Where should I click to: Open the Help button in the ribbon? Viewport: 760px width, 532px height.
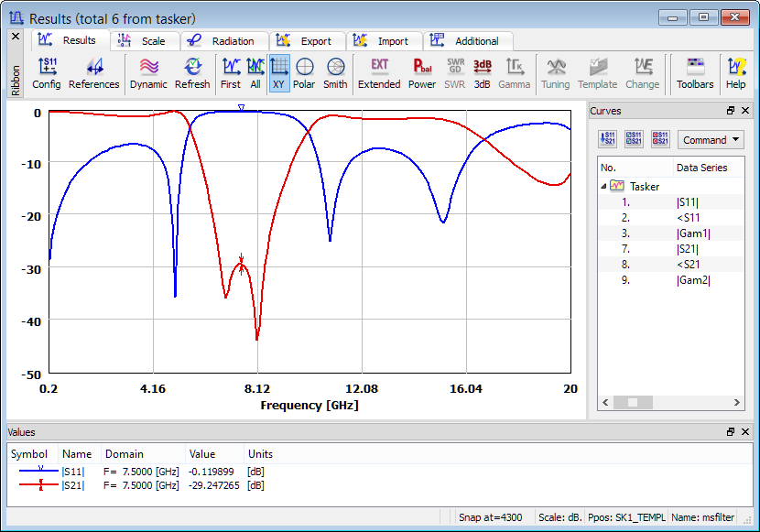click(x=735, y=73)
